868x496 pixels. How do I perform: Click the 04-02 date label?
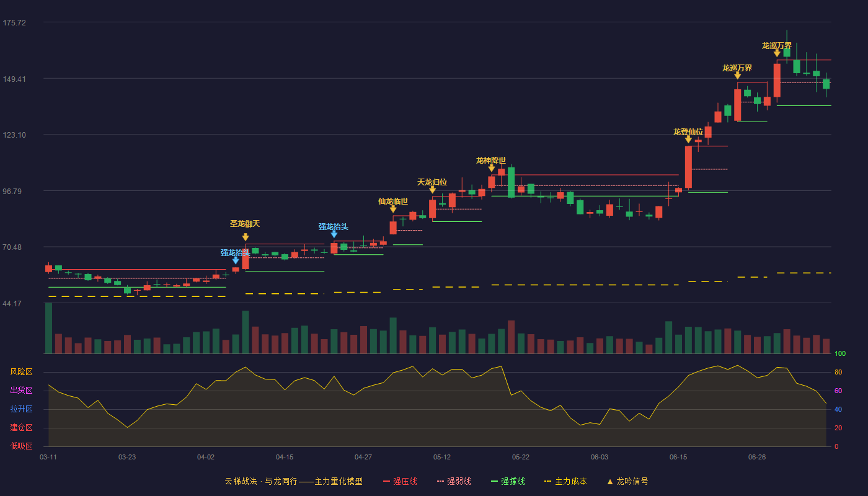(x=206, y=457)
